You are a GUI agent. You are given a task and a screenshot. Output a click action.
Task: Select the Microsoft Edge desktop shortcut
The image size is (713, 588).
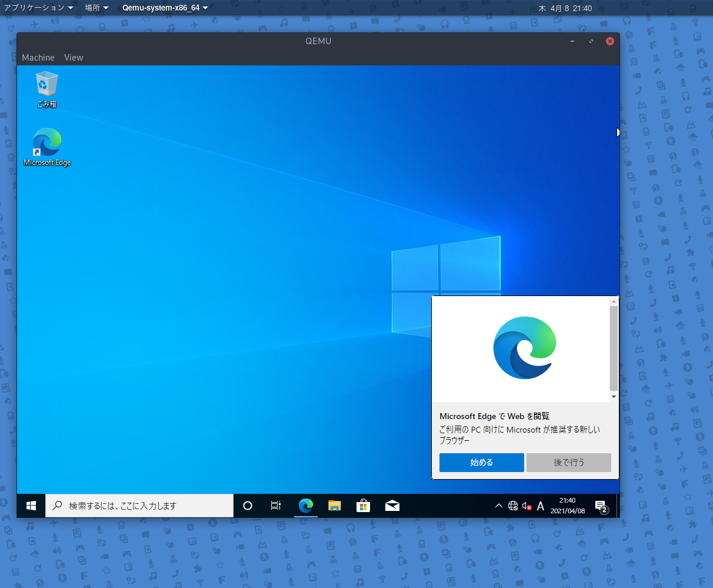pos(47,147)
